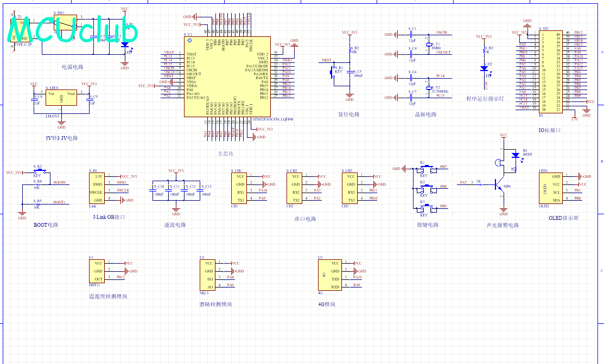
Task: Select the S_C8 1uF capacitor
Action: (34, 100)
